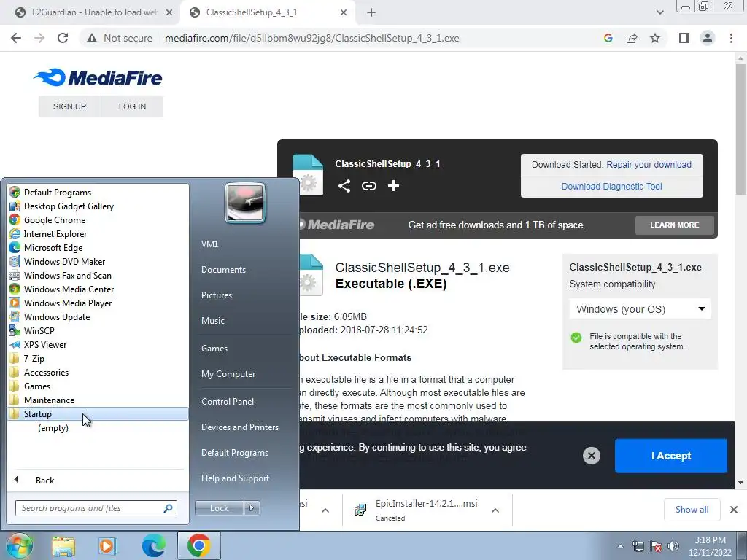
Task: Open the System compatibility OS dropdown
Action: tap(640, 309)
